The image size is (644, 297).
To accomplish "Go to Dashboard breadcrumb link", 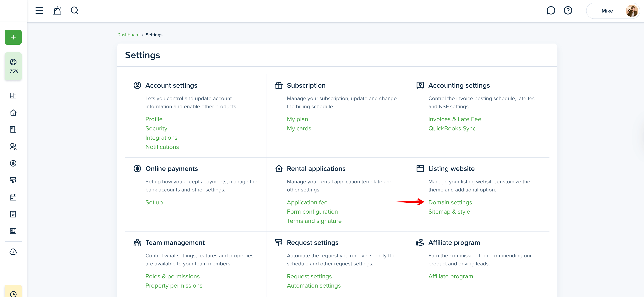I will point(128,35).
